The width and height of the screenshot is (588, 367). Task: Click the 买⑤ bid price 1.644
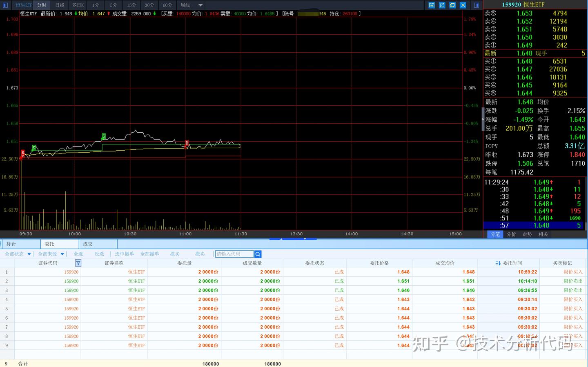tap(524, 93)
